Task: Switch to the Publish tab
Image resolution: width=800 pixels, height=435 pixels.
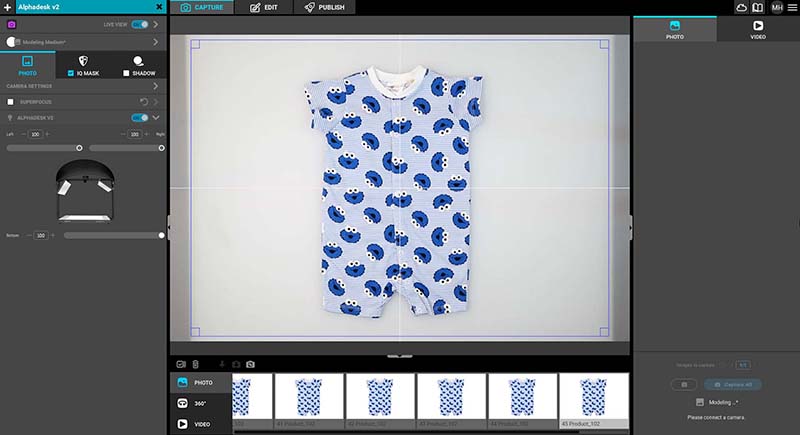Action: [x=324, y=7]
